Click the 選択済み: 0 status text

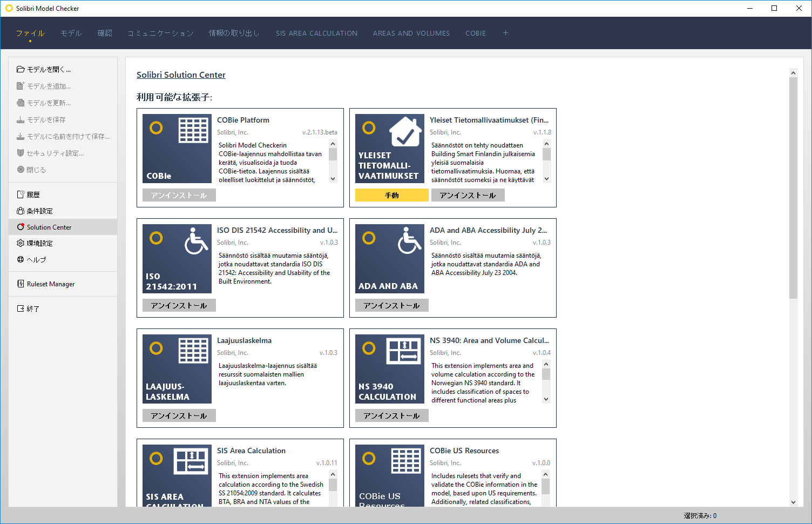700,516
